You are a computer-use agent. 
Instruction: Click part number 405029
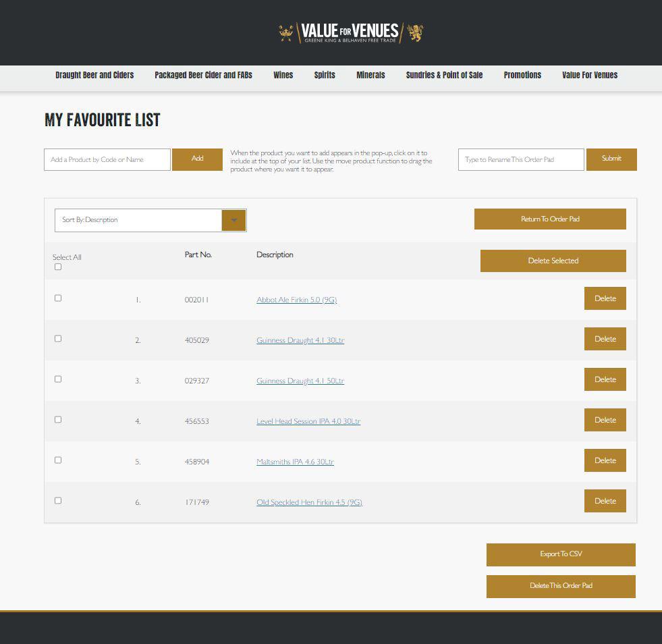[197, 340]
